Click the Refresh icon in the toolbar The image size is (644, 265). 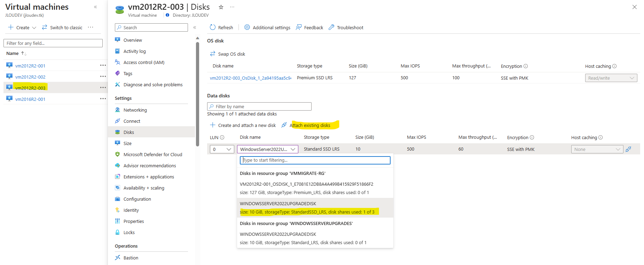tap(213, 27)
